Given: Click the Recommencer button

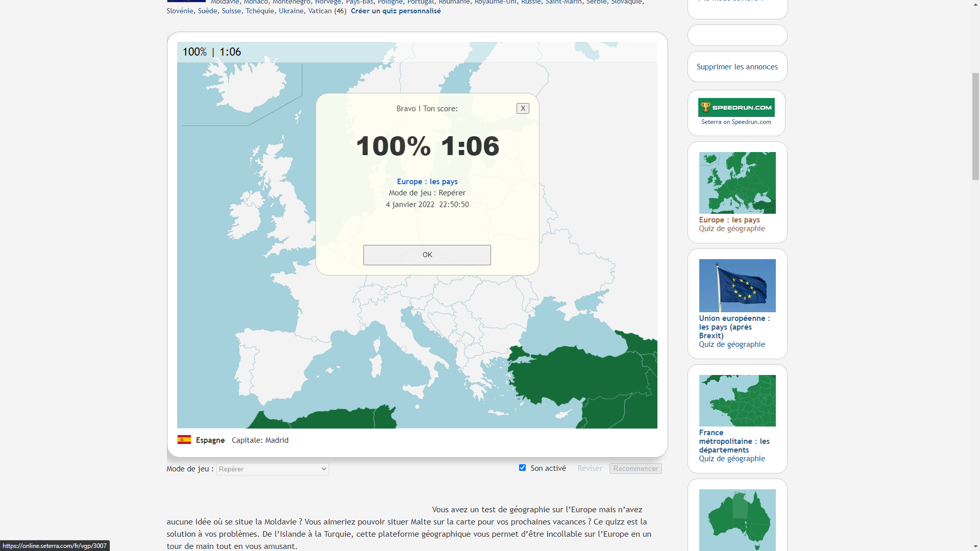Looking at the screenshot, I should pos(635,468).
